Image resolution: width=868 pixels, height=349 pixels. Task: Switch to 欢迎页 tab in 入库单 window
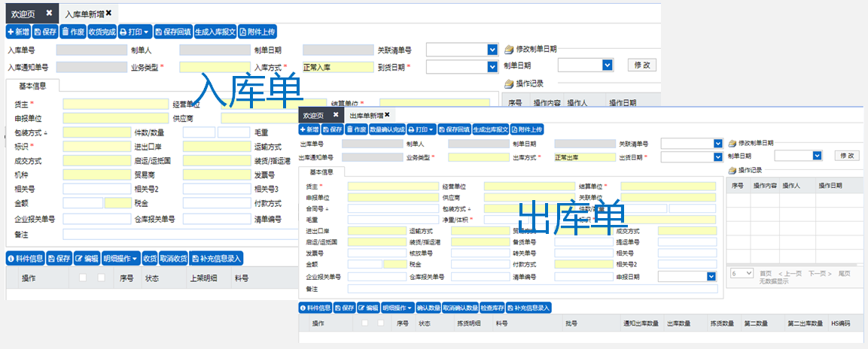24,14
